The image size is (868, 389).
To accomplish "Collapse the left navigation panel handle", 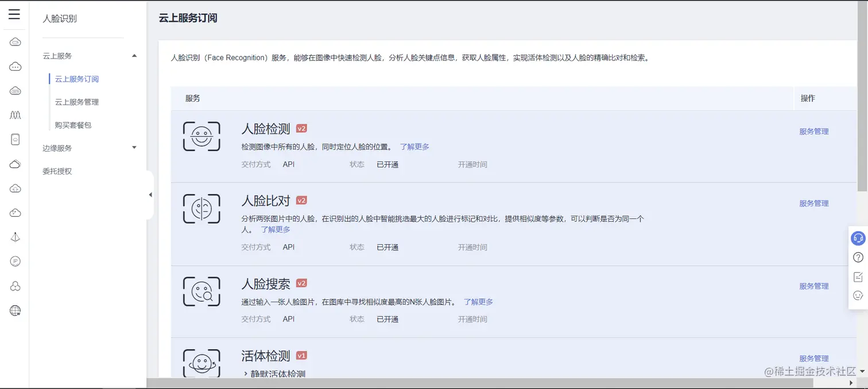I will (150, 195).
